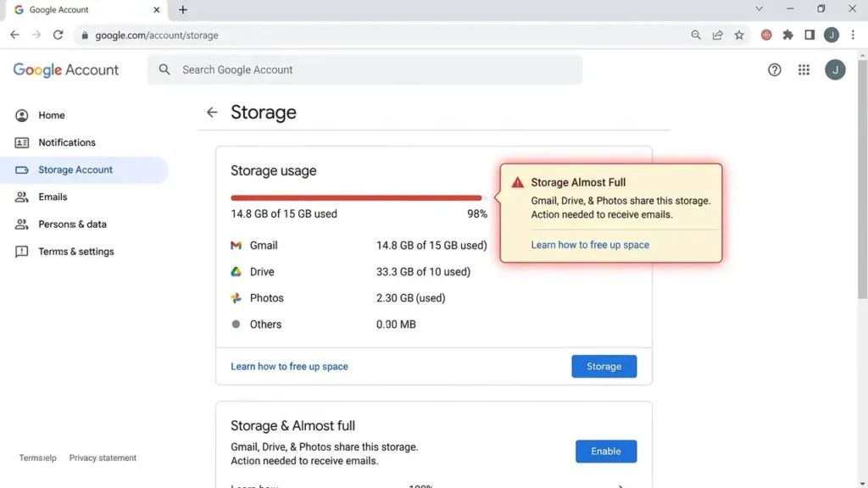
Task: Toggle the browser side panel icon
Action: point(810,35)
